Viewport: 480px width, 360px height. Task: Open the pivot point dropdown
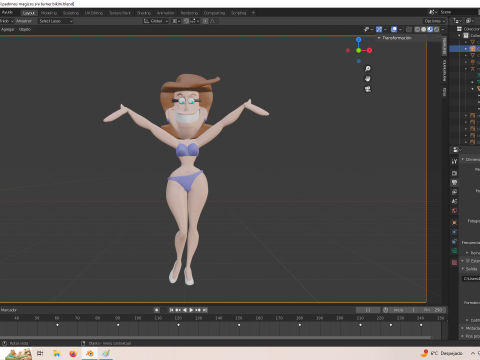[x=176, y=21]
